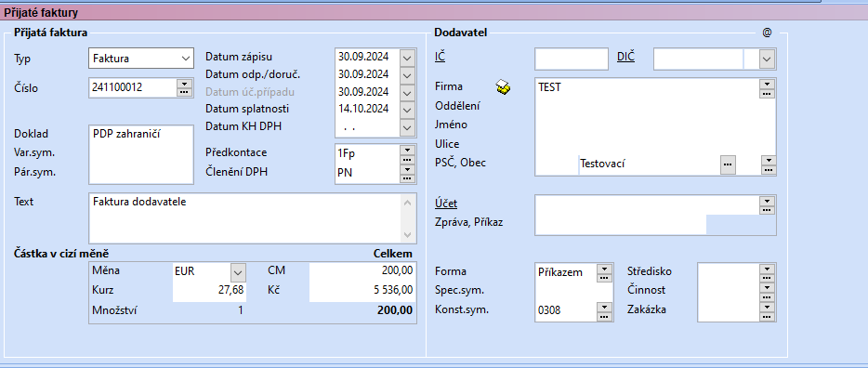Click the IČ underlined label link
This screenshot has height=368, width=868.
[x=441, y=56]
